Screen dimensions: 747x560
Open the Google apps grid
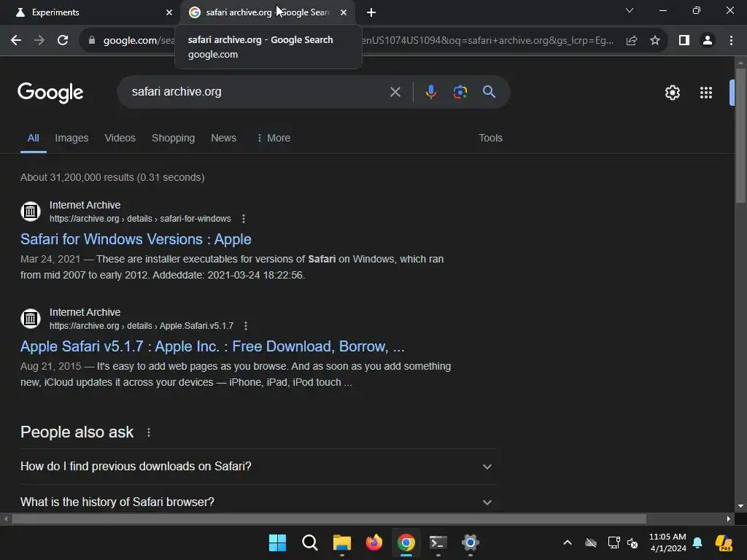click(x=706, y=93)
